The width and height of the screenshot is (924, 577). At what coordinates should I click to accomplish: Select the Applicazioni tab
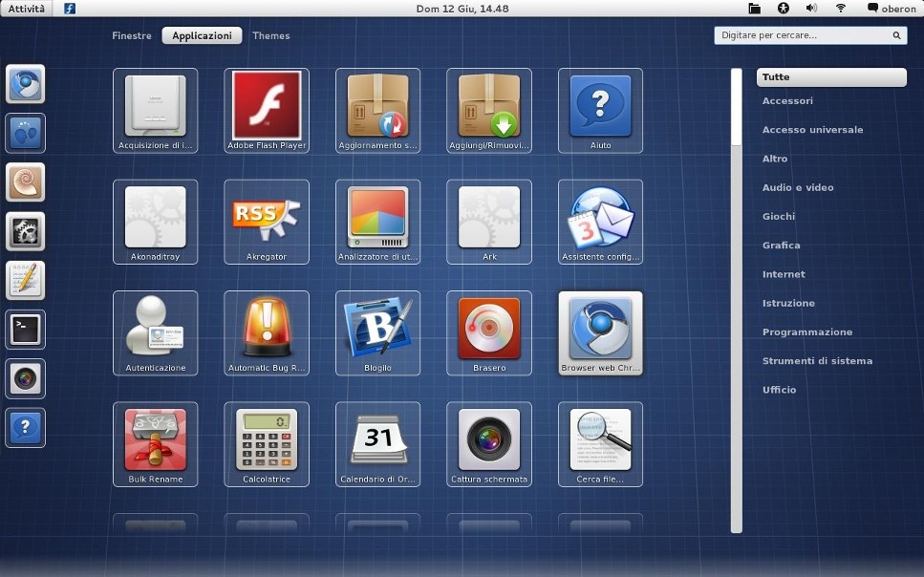click(202, 35)
